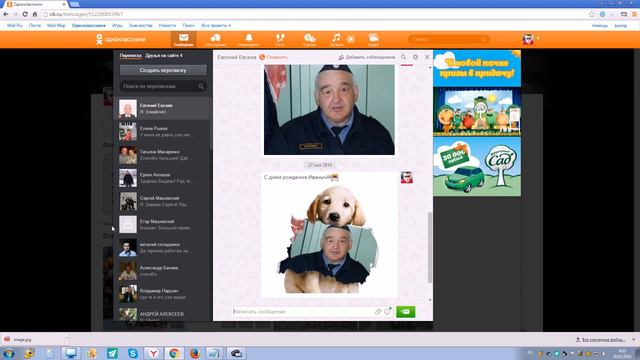Image resolution: width=640 pixels, height=360 pixels.
Task: Open Discussions icon in orange toolbar
Action: click(x=216, y=39)
